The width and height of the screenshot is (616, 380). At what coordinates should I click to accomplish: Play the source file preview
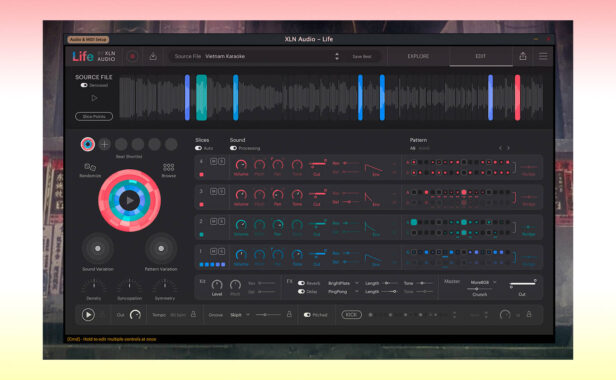[94, 98]
